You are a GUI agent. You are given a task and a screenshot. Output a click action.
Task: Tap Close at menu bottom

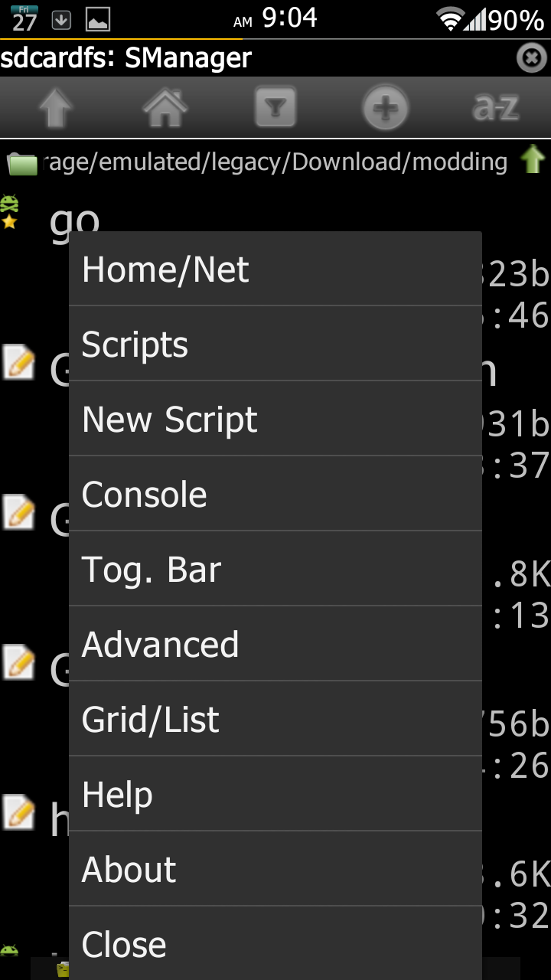(x=275, y=945)
